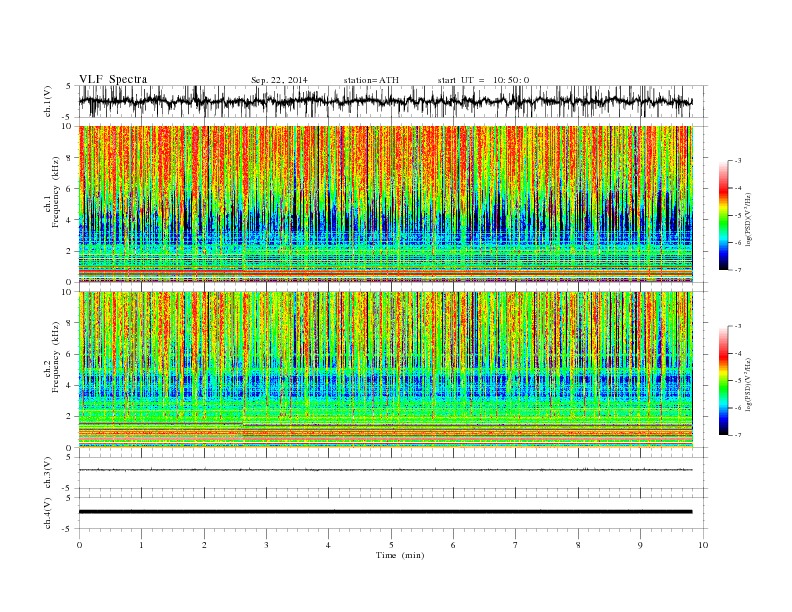Click the 'start UT = 10:50:0' label

click(x=484, y=80)
